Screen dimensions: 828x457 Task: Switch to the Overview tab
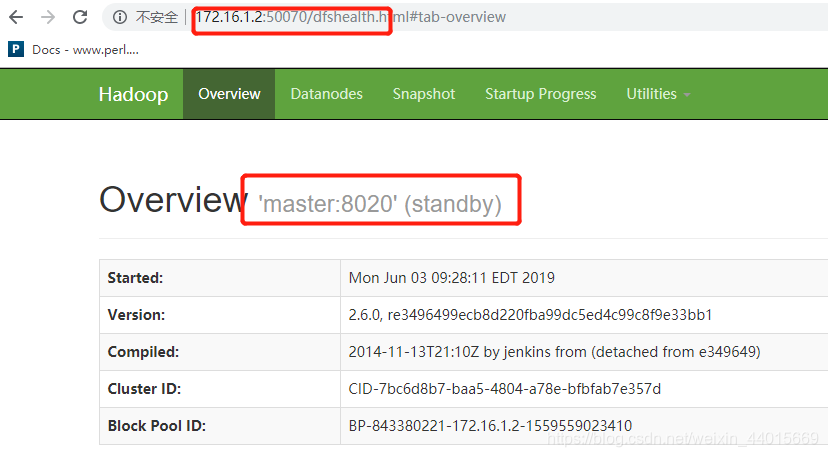[229, 94]
